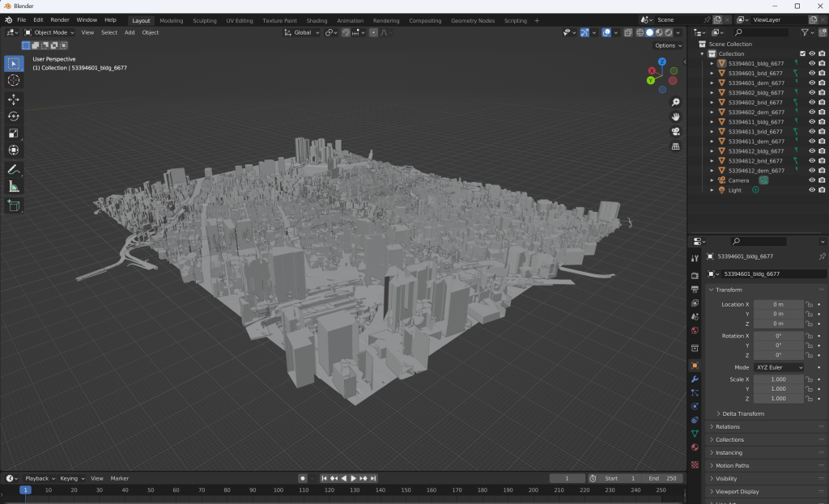Uncheck the Collection exclude checkbox
This screenshot has height=504, width=829.
(802, 53)
